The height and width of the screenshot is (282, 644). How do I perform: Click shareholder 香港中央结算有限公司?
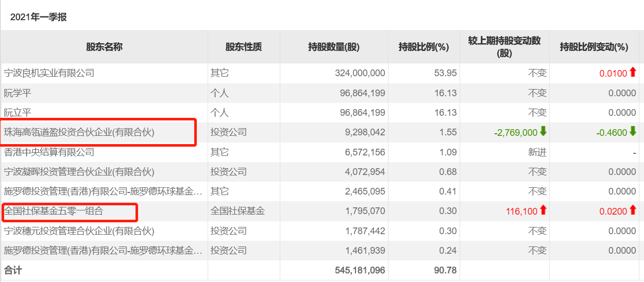(49, 152)
